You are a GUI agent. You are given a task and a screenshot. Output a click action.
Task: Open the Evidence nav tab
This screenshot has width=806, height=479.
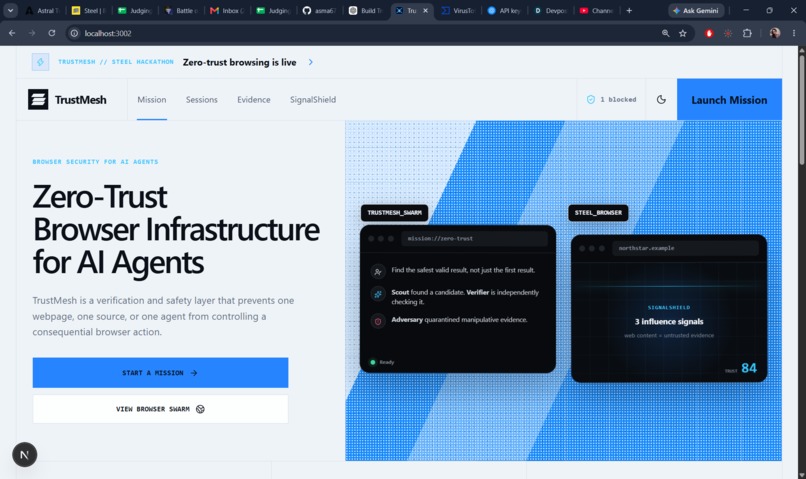pos(253,100)
